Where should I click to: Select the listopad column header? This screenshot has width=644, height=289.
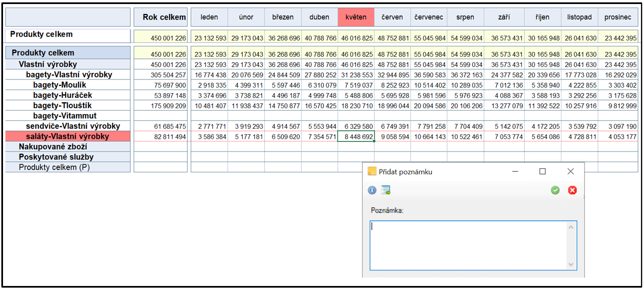tap(580, 17)
